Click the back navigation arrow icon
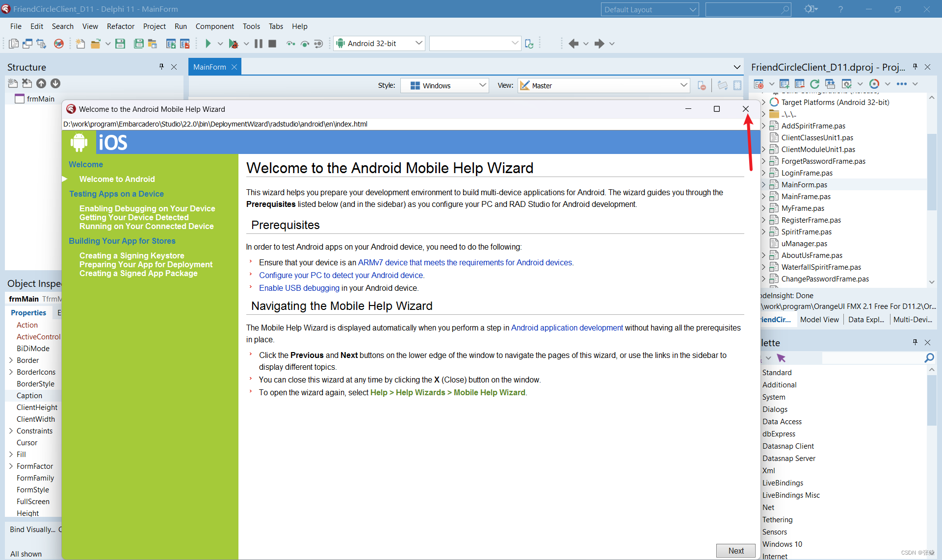This screenshot has height=560, width=942. 573,44
